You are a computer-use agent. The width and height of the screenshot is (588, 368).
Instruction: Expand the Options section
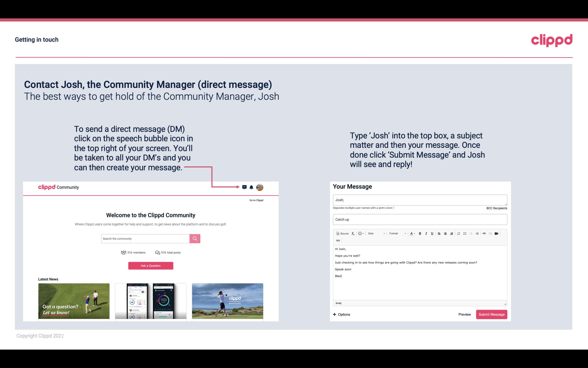(341, 314)
